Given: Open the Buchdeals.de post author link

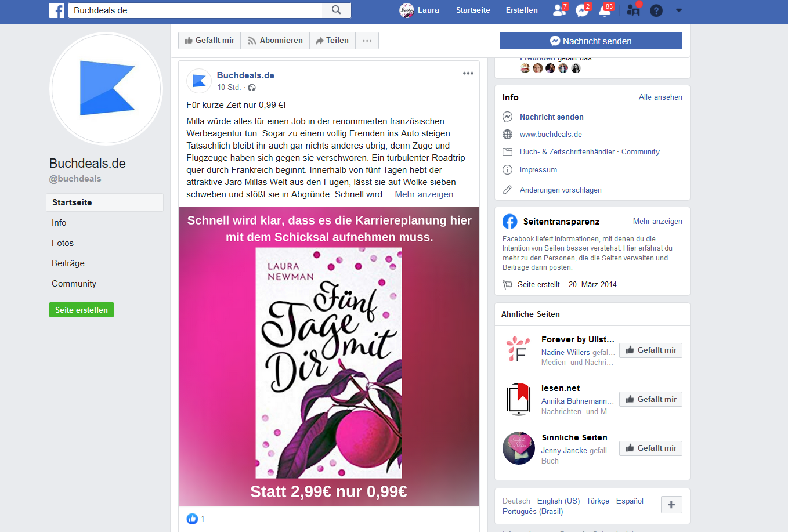Looking at the screenshot, I should pyautogui.click(x=245, y=75).
